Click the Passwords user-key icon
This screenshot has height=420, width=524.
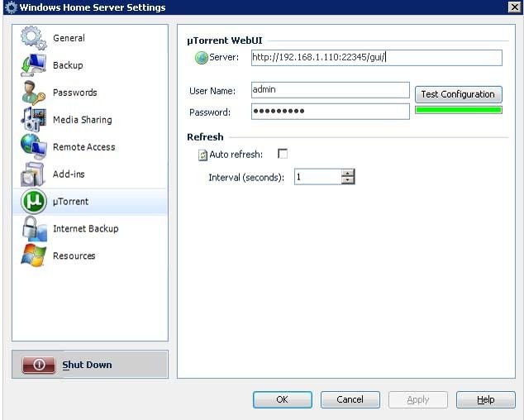pos(33,93)
